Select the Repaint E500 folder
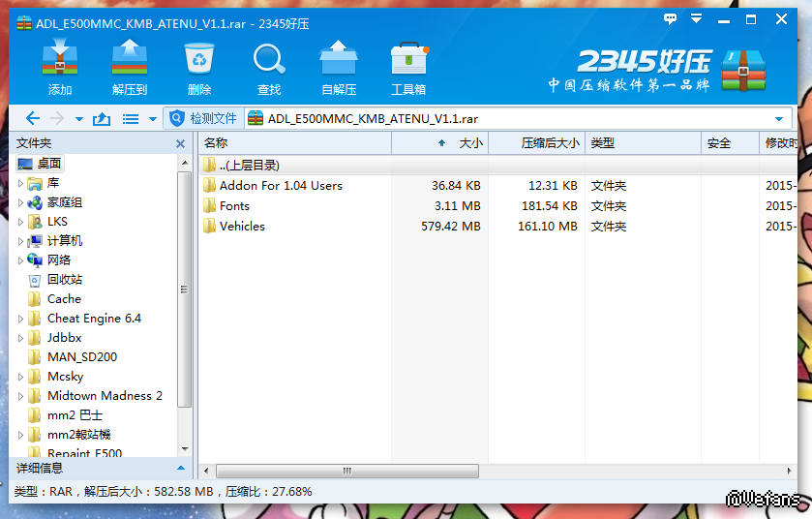812x519 pixels. pyautogui.click(x=75, y=453)
